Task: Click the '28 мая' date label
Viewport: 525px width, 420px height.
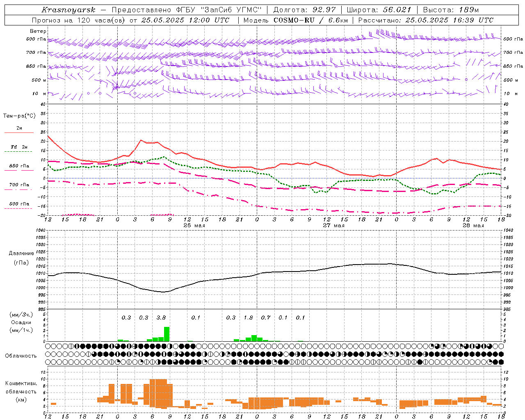Action: [x=473, y=226]
